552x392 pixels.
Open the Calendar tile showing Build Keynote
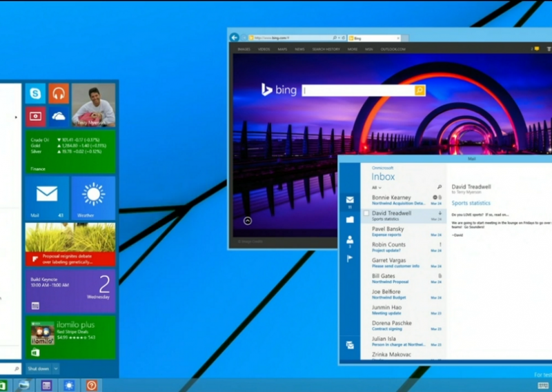click(x=70, y=291)
